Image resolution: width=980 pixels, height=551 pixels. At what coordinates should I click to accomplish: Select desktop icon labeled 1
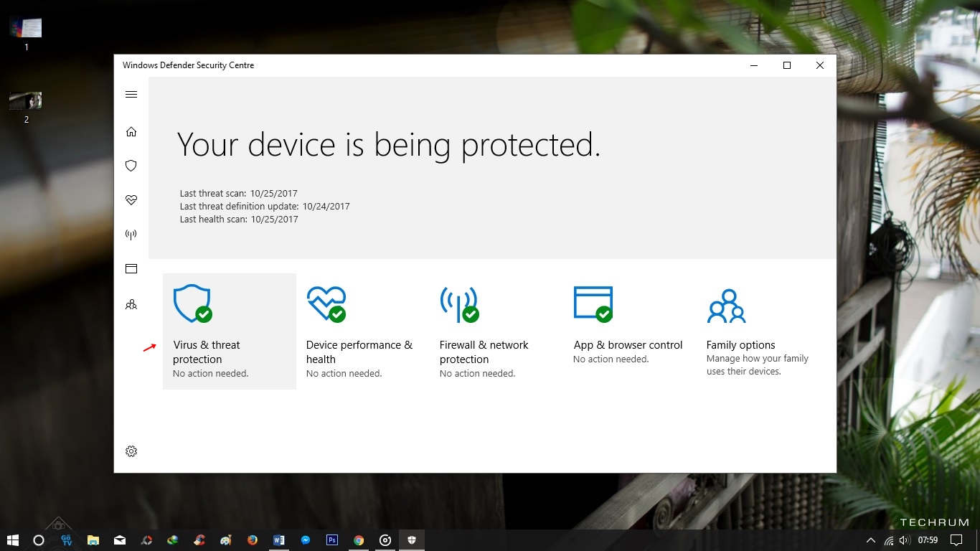tap(26, 34)
